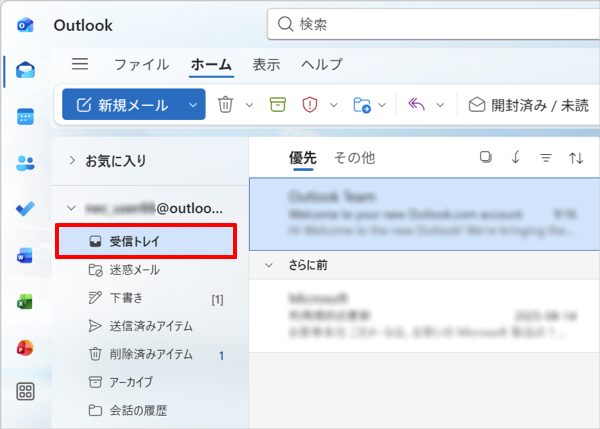Screen dimensions: 600x429
Task: Open the reply options dropdown arrow
Action: (x=440, y=105)
